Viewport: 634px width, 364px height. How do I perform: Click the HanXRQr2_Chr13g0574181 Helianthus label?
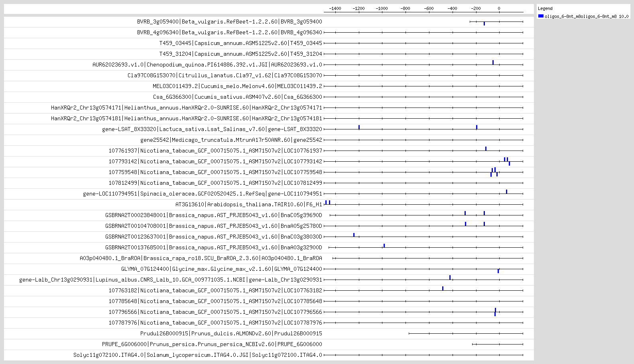187,118
